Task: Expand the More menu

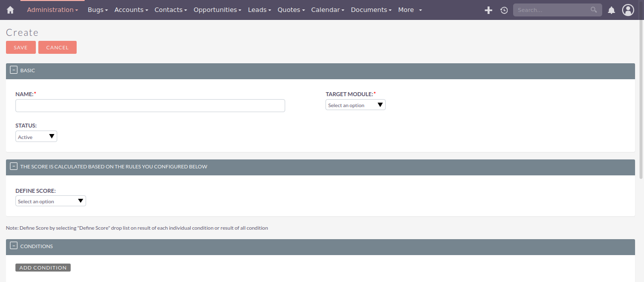Action: coord(410,10)
